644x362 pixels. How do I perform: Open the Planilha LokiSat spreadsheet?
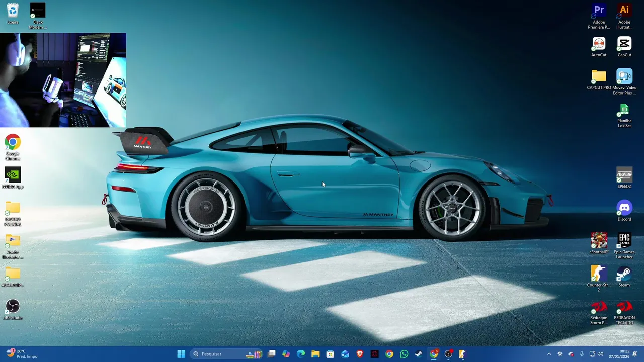(x=624, y=115)
